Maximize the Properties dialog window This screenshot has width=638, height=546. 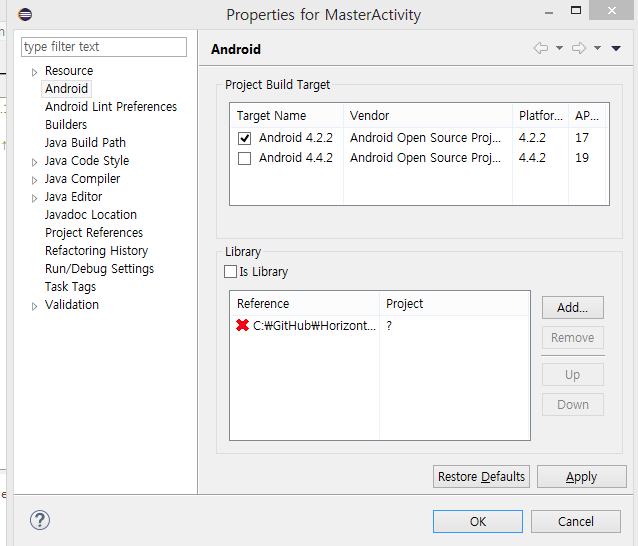(x=576, y=11)
